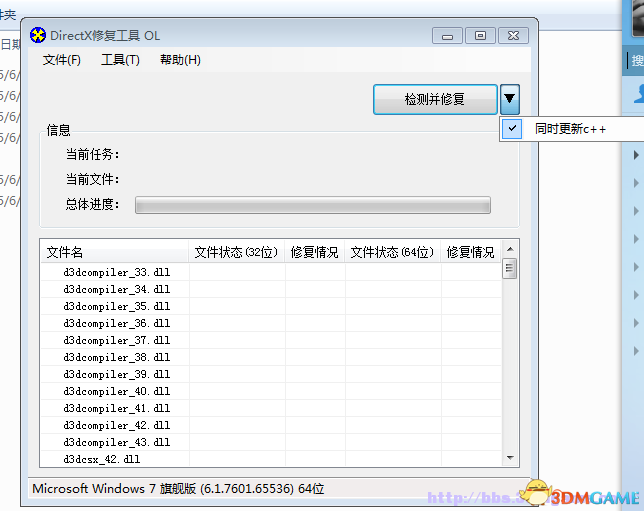Minimize the DirectX修复工具 window

pyautogui.click(x=447, y=36)
